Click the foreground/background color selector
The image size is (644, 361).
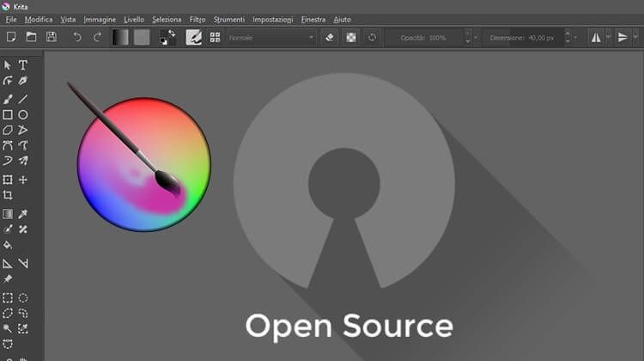(167, 38)
